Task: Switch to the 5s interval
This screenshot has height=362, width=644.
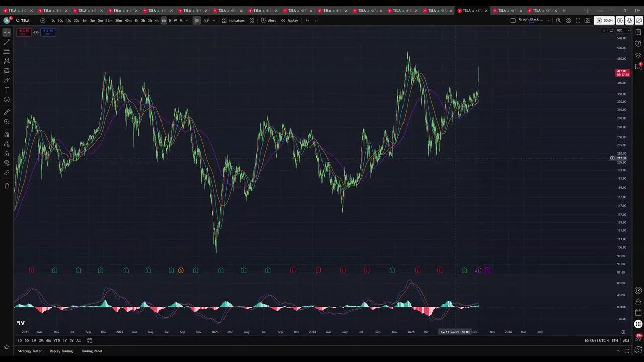Action: 53,20
